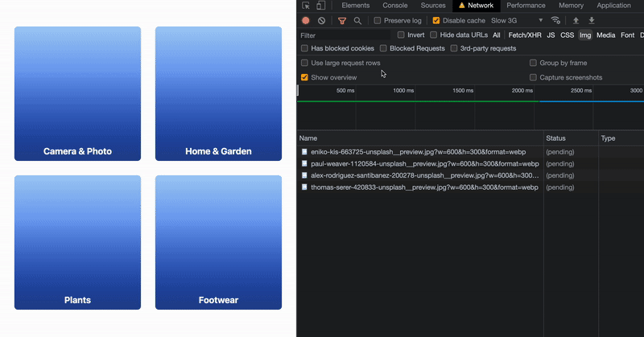Open the Home & Garden category card
Image resolution: width=644 pixels, height=337 pixels.
tap(218, 93)
